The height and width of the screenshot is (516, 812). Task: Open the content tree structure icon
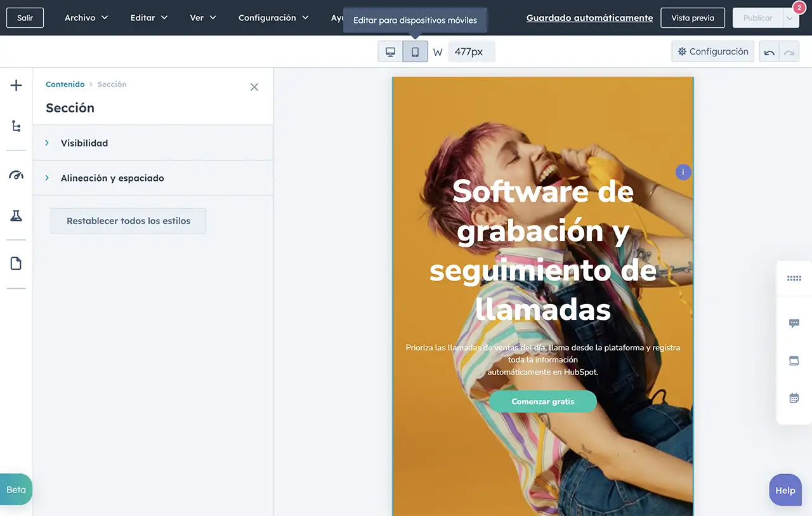16,126
